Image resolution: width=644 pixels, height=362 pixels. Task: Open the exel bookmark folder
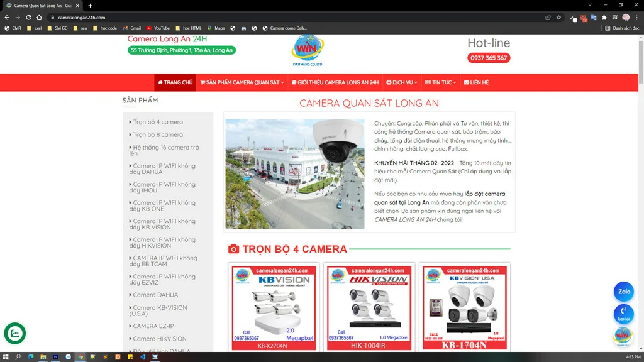point(34,28)
